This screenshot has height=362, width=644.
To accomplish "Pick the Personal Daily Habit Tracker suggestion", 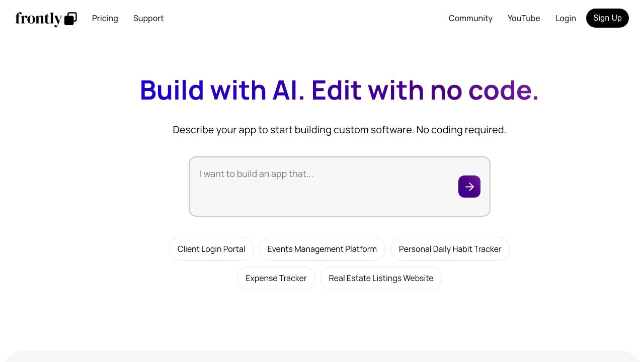I will click(450, 249).
